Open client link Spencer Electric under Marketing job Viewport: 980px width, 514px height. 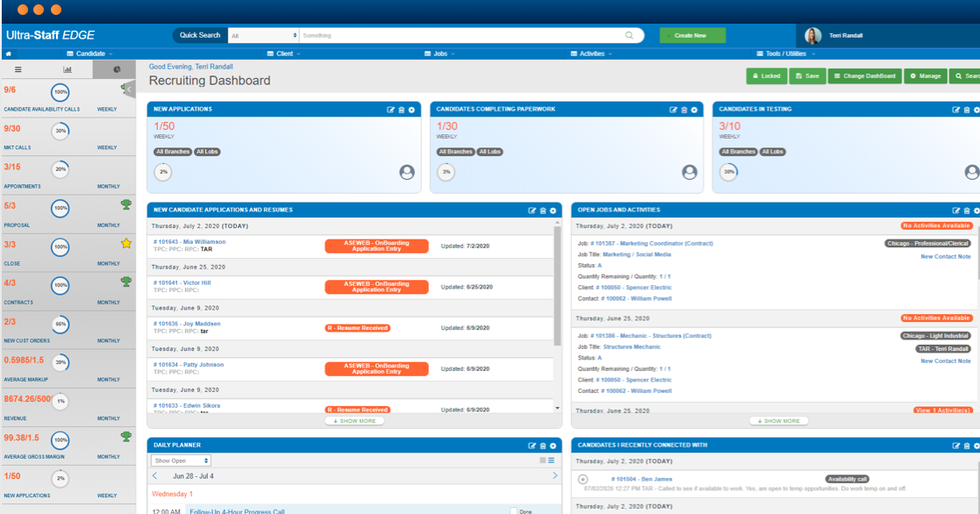tap(633, 288)
